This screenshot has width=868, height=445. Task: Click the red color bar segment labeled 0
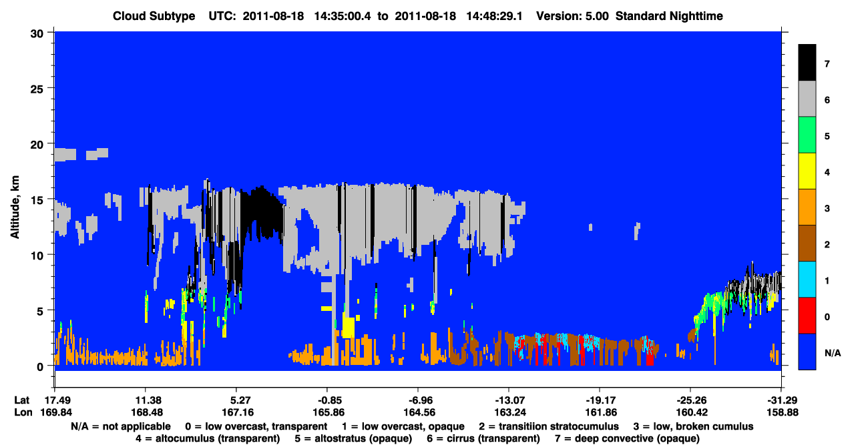tap(807, 315)
